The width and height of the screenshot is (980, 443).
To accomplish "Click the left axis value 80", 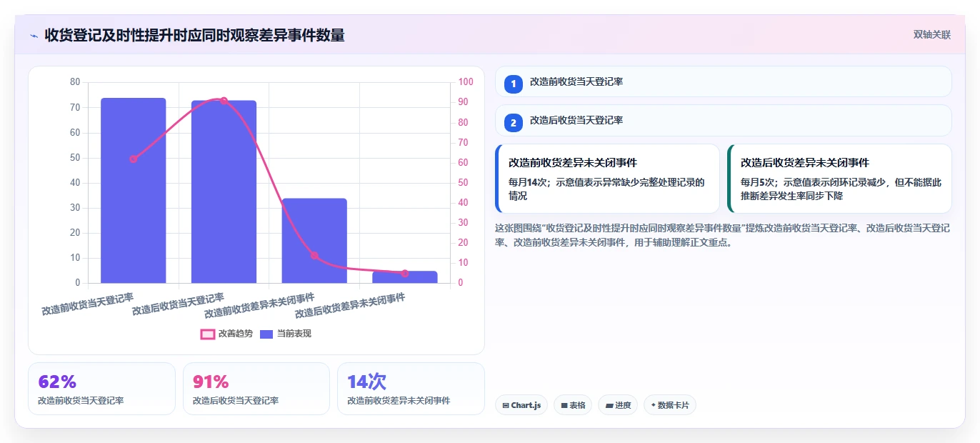I will coord(75,82).
